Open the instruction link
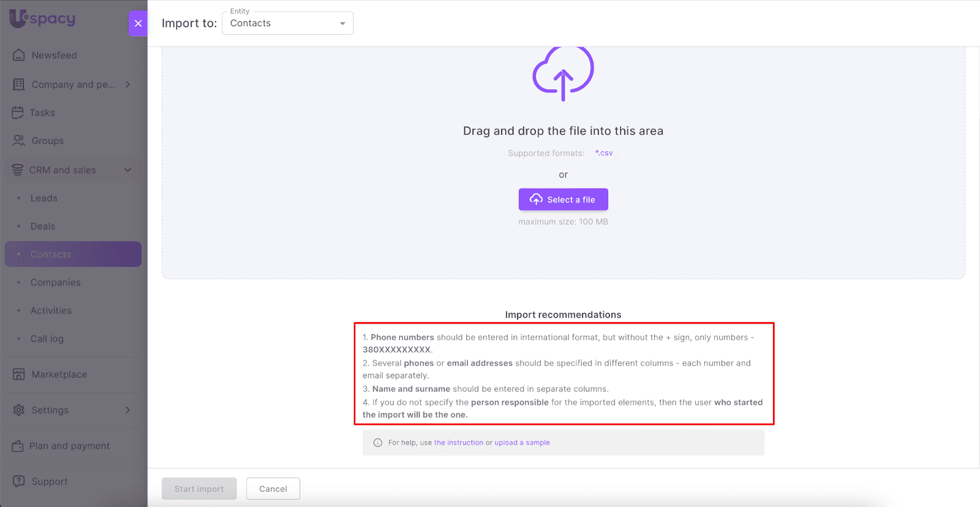This screenshot has height=507, width=980. point(458,443)
